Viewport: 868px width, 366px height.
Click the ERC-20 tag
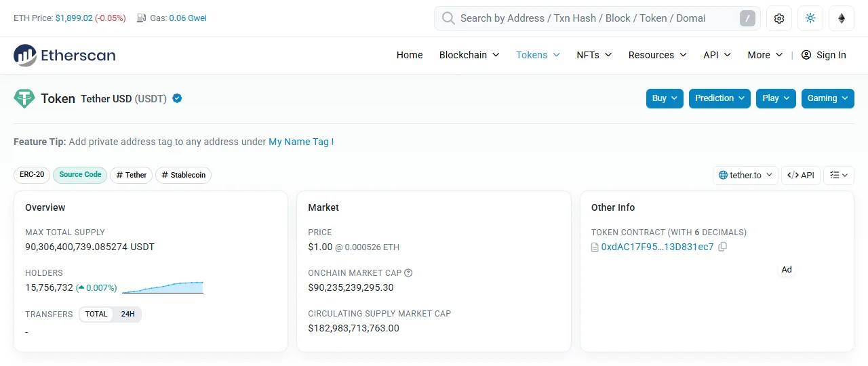coord(32,175)
